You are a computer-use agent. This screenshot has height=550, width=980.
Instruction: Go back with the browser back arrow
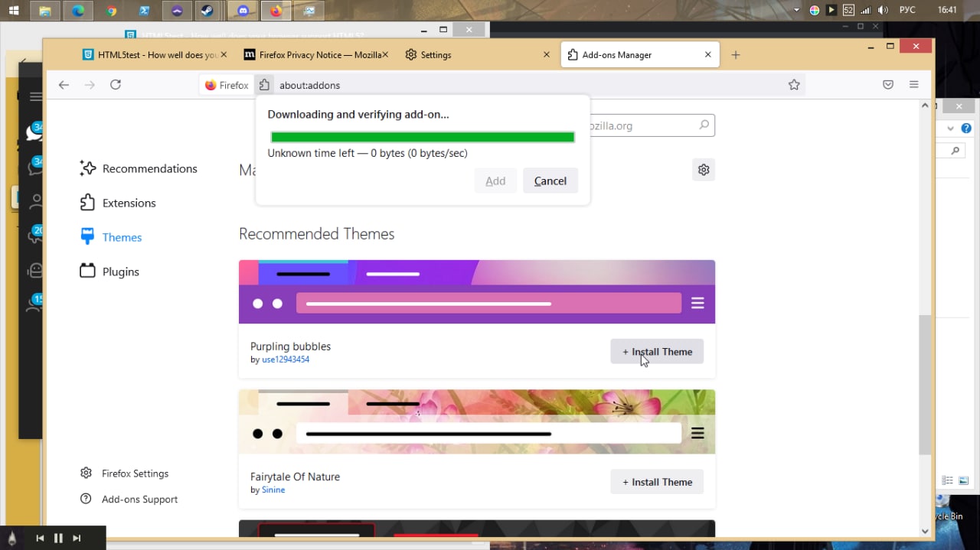64,85
